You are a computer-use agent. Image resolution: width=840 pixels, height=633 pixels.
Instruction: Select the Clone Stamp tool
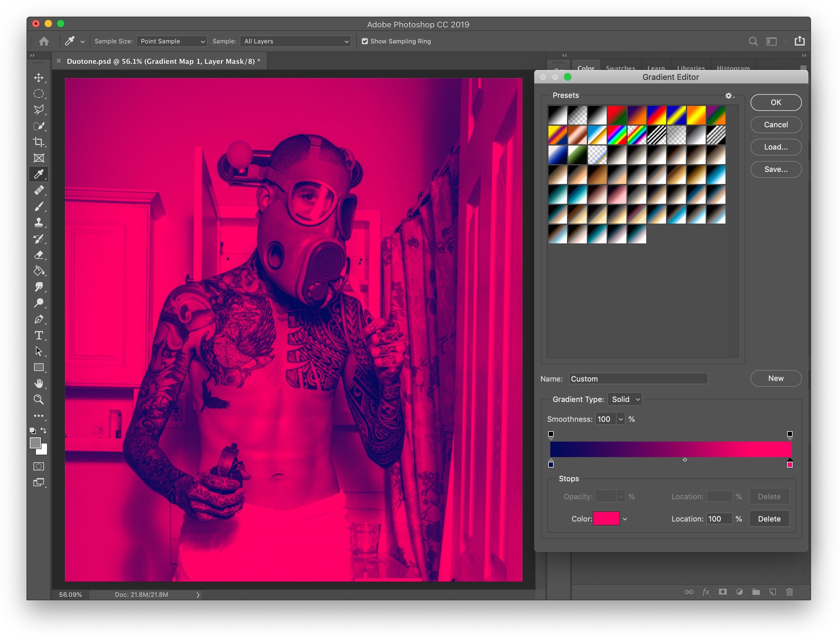(39, 222)
